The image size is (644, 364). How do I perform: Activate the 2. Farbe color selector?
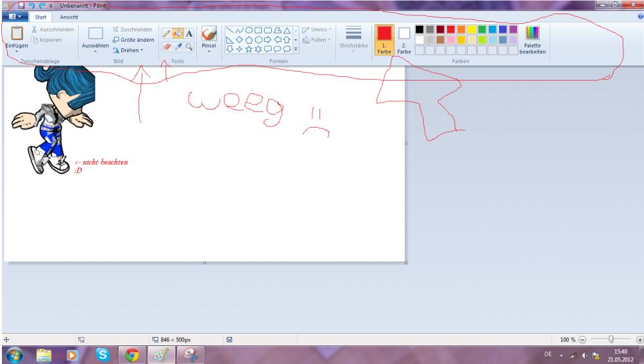coord(404,39)
